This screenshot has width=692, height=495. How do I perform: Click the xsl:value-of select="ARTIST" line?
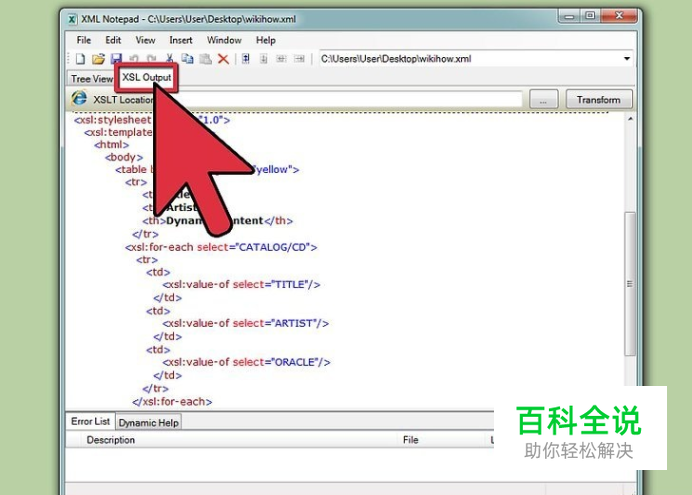point(246,323)
